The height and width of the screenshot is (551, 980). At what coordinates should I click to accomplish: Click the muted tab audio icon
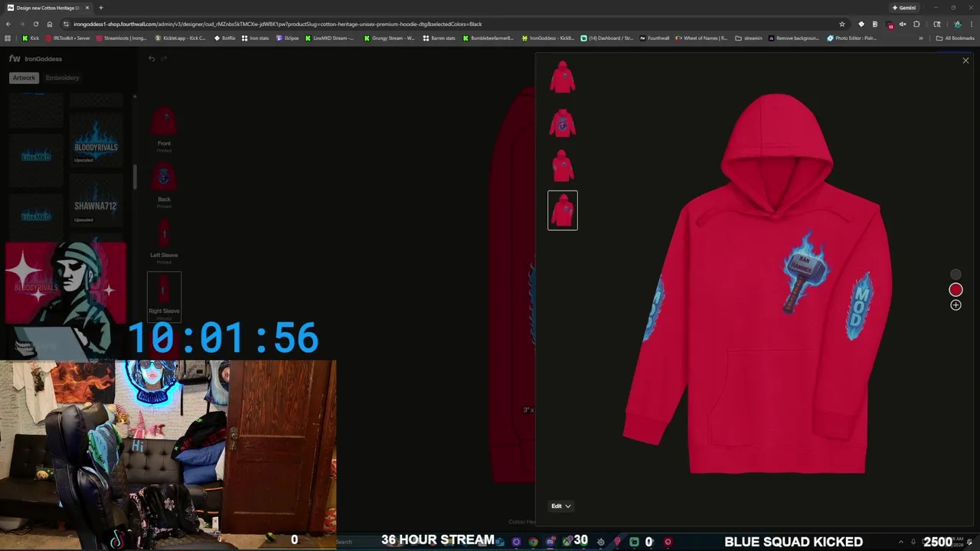903,24
